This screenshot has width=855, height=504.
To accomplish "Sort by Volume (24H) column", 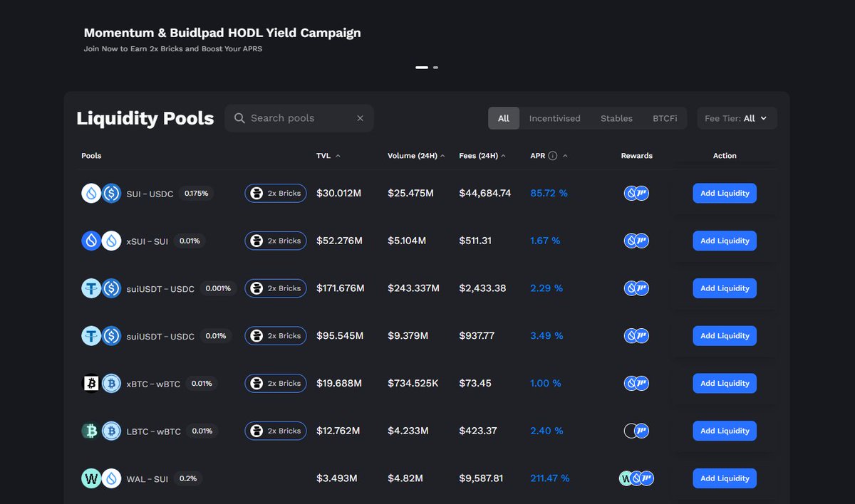I will coord(416,156).
